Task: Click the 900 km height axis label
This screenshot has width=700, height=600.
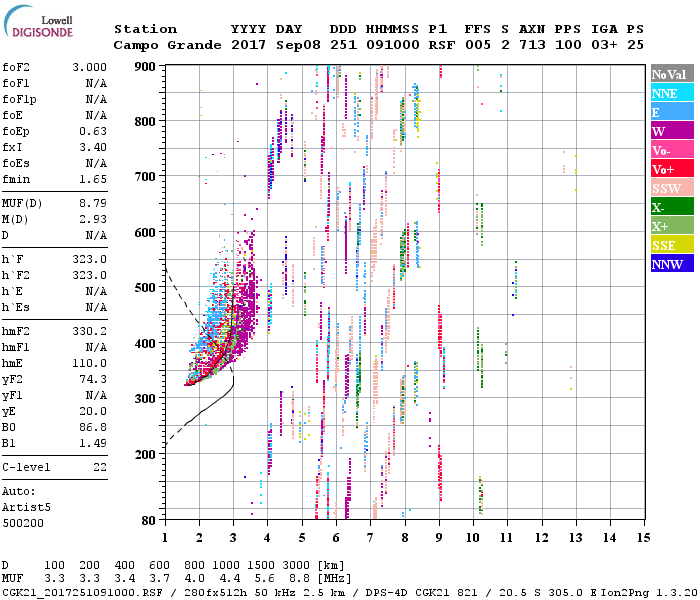Action: click(x=145, y=67)
